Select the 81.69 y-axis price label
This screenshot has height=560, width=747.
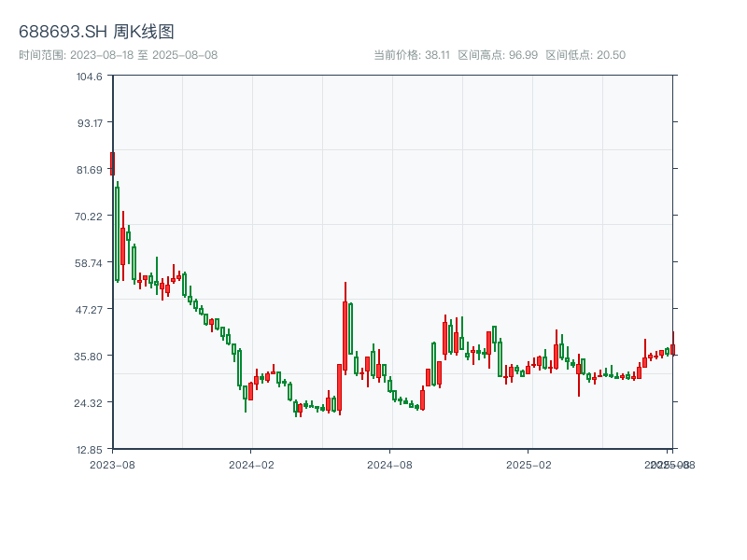(x=89, y=170)
